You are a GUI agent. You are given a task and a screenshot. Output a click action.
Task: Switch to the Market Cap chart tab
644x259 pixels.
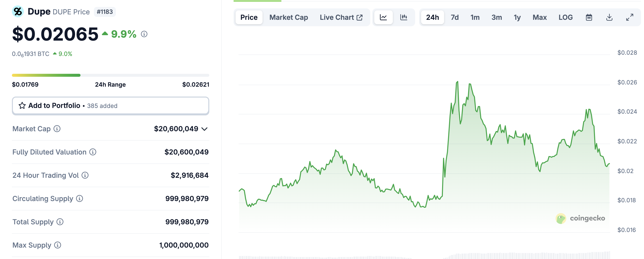289,17
